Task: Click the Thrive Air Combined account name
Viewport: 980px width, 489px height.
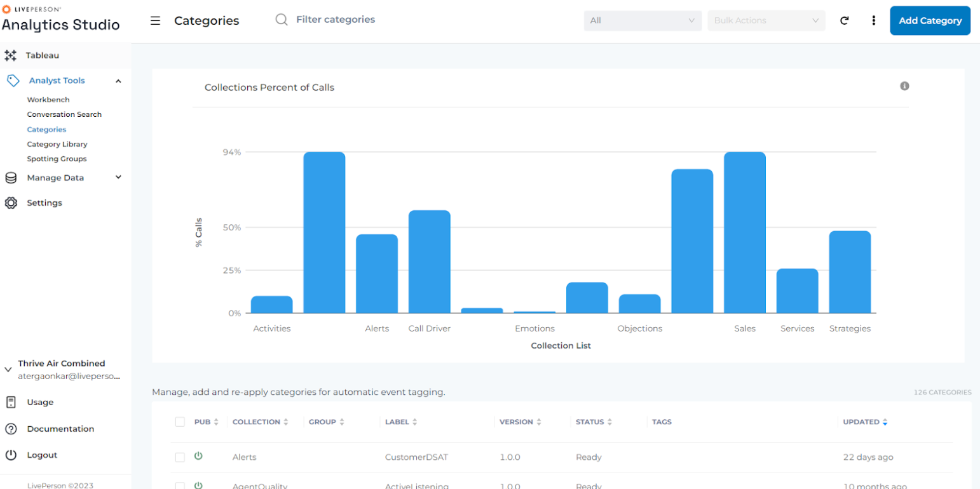Action: coord(62,363)
